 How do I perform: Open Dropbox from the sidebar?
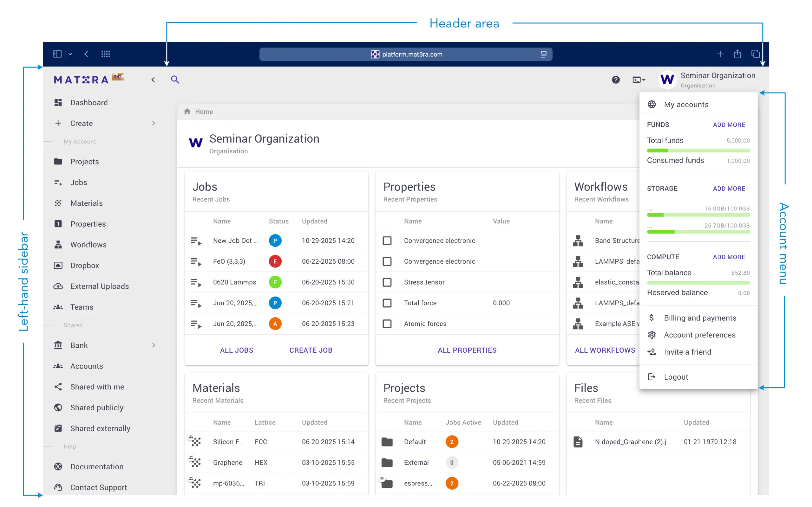tap(85, 265)
